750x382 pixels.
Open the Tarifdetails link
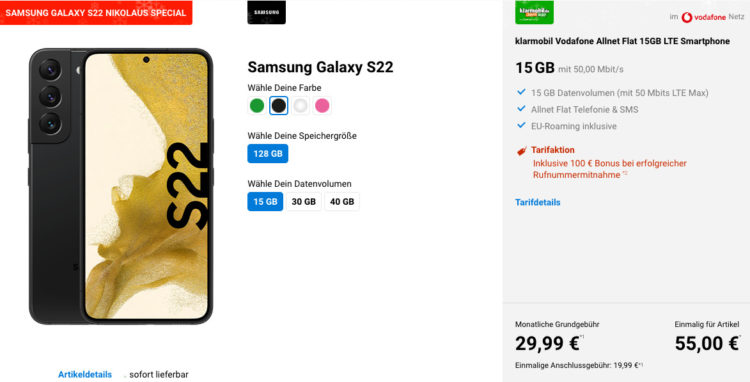click(538, 202)
